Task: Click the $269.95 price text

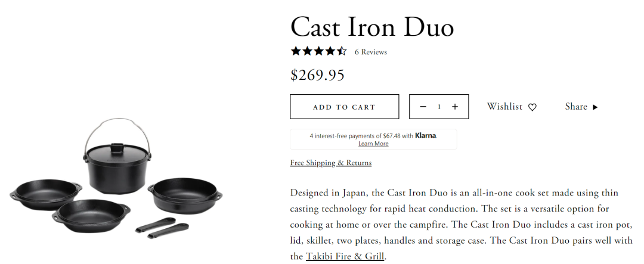Action: coord(317,75)
